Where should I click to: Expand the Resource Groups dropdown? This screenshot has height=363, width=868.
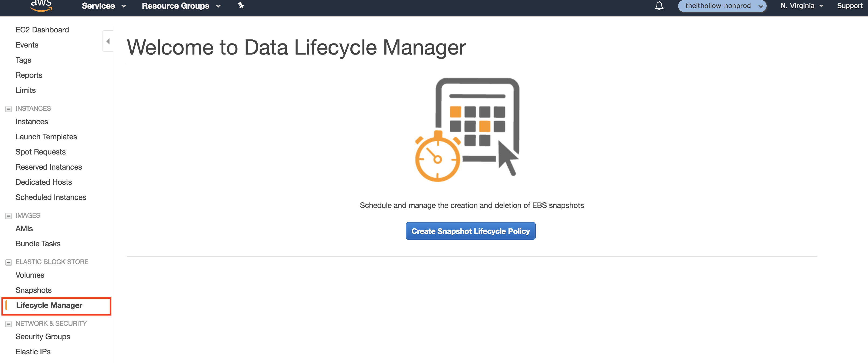tap(181, 6)
